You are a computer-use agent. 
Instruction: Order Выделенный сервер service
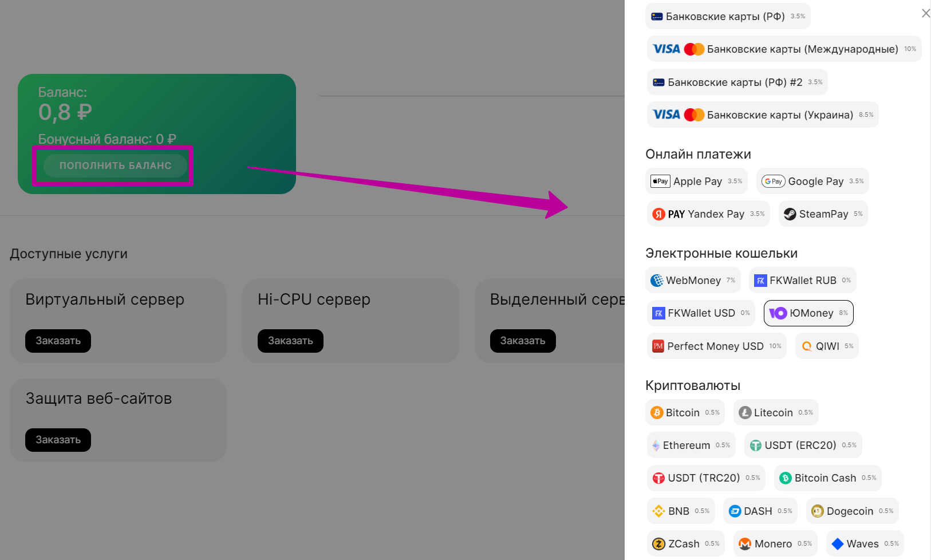click(x=523, y=341)
